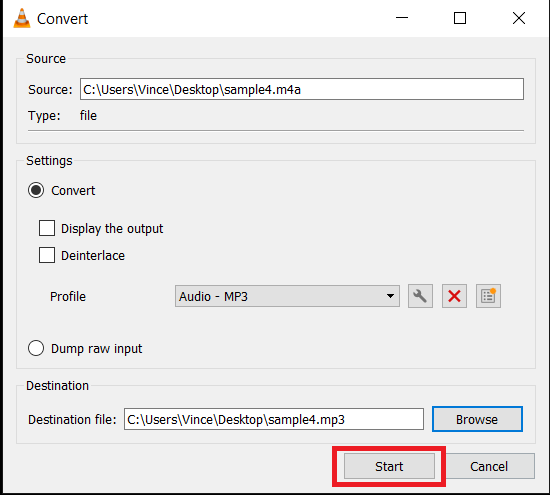Click the Destination file input field
Screen dimensions: 550x495
(274, 419)
